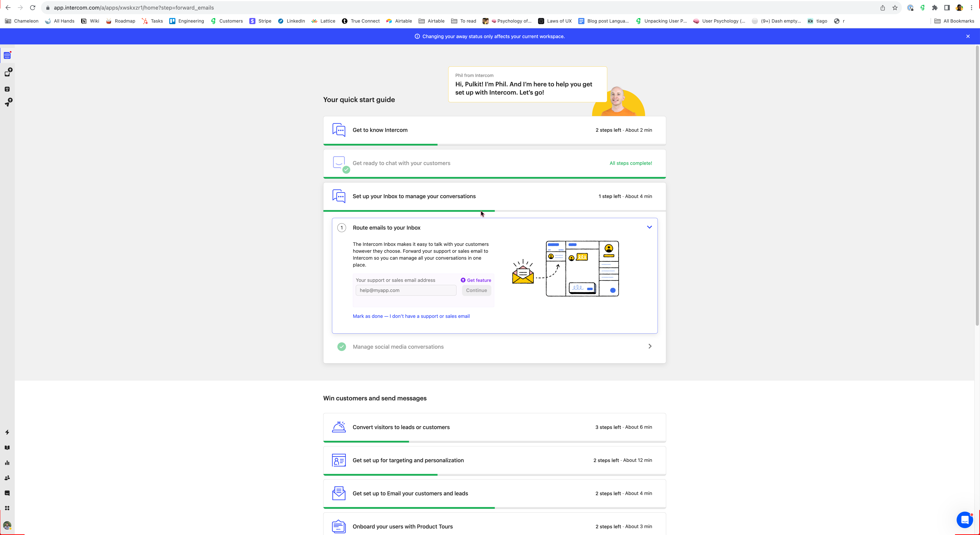Bookmark this page with the star icon
The height and width of the screenshot is (535, 980).
pyautogui.click(x=895, y=8)
